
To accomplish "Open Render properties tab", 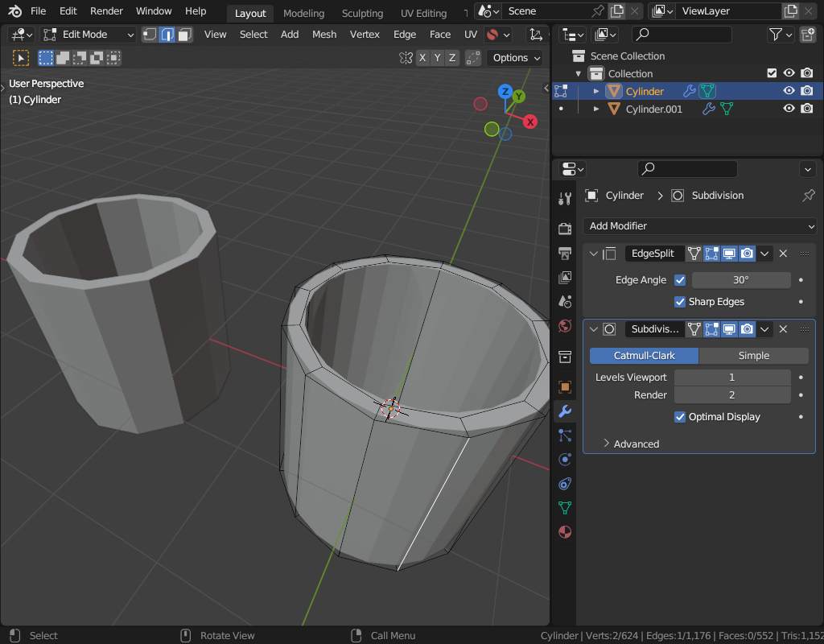I will pyautogui.click(x=565, y=228).
